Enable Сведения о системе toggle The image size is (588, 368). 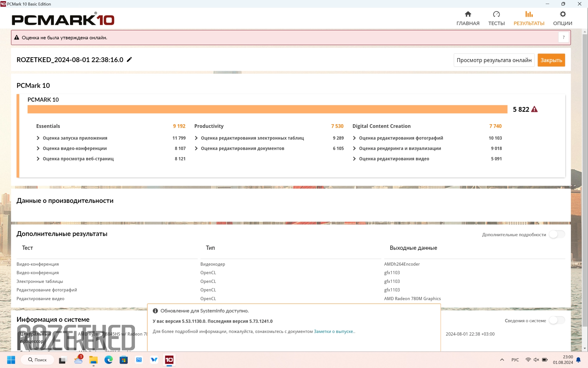click(x=557, y=320)
